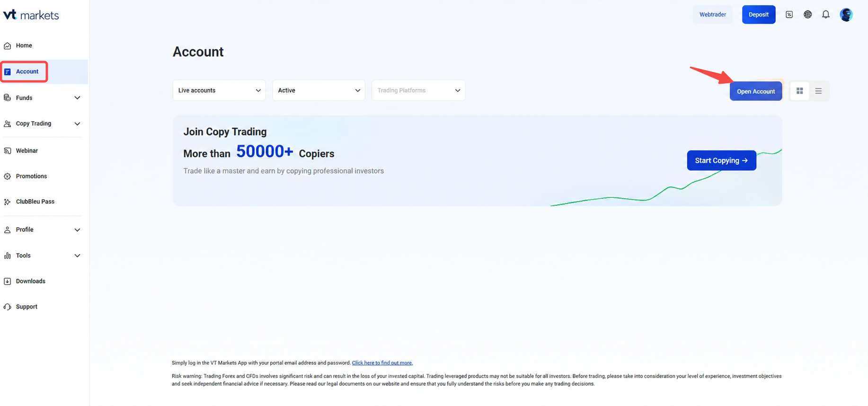The height and width of the screenshot is (406, 868).
Task: Open the Account menu item in sidebar
Action: (44, 71)
